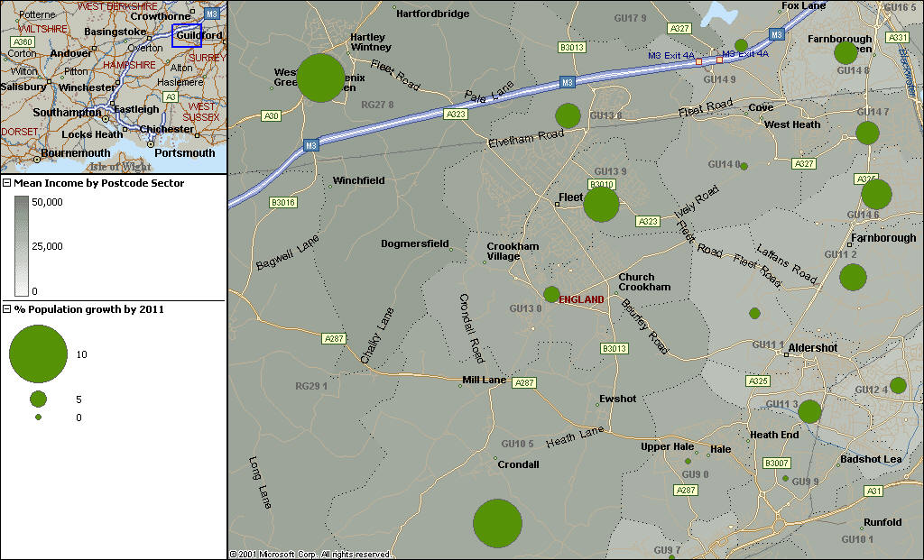Viewport: 924px width, 560px height.
Task: Click the large green circle near Hartley Wintney
Action: click(320, 78)
